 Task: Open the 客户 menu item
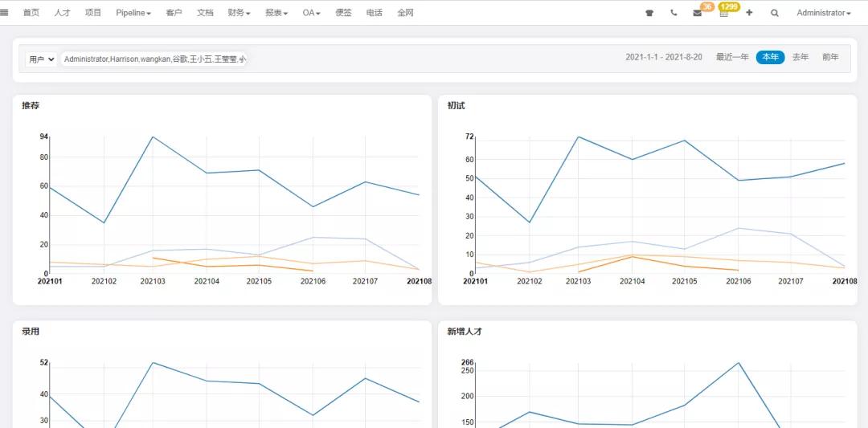tap(174, 14)
